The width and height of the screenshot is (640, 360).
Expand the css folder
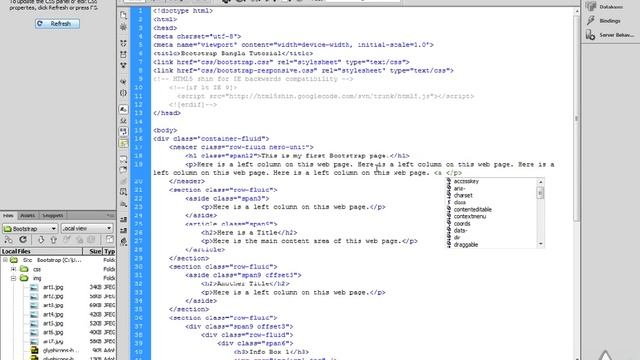coord(13,269)
